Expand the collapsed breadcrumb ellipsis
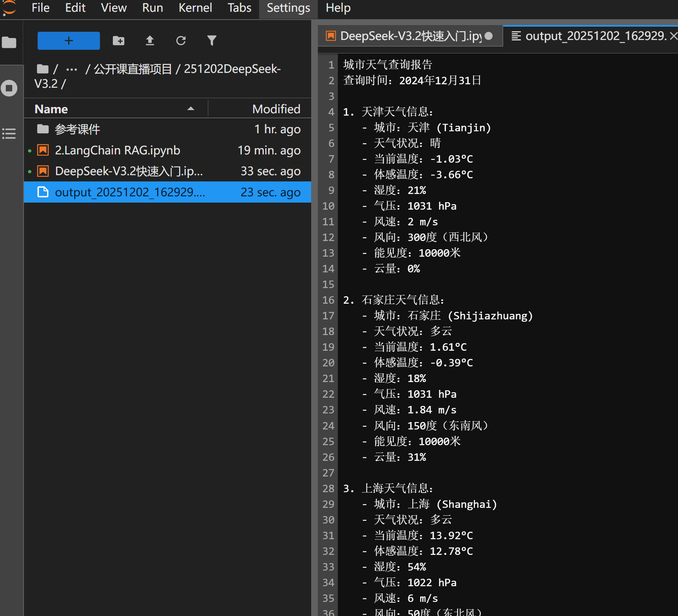 coord(72,70)
